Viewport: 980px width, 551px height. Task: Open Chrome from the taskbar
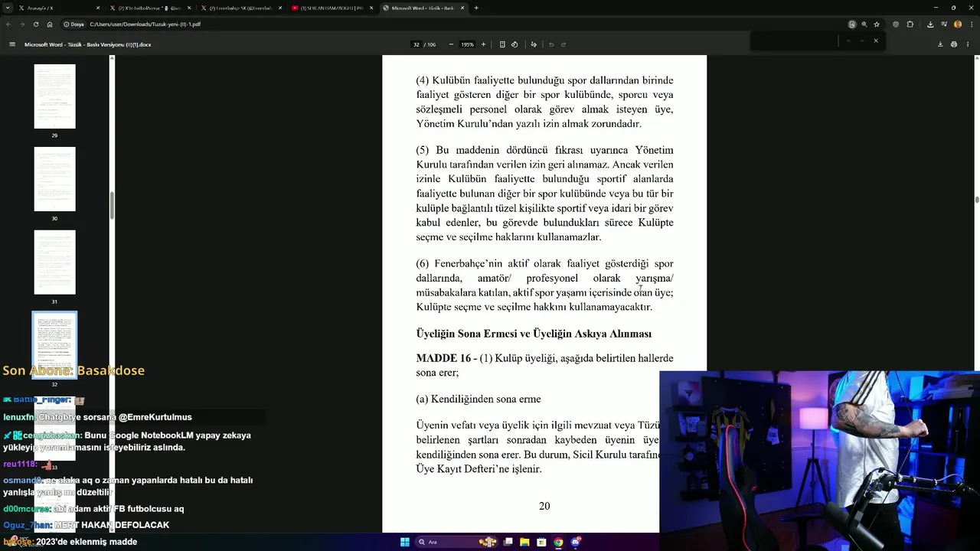[x=558, y=542]
